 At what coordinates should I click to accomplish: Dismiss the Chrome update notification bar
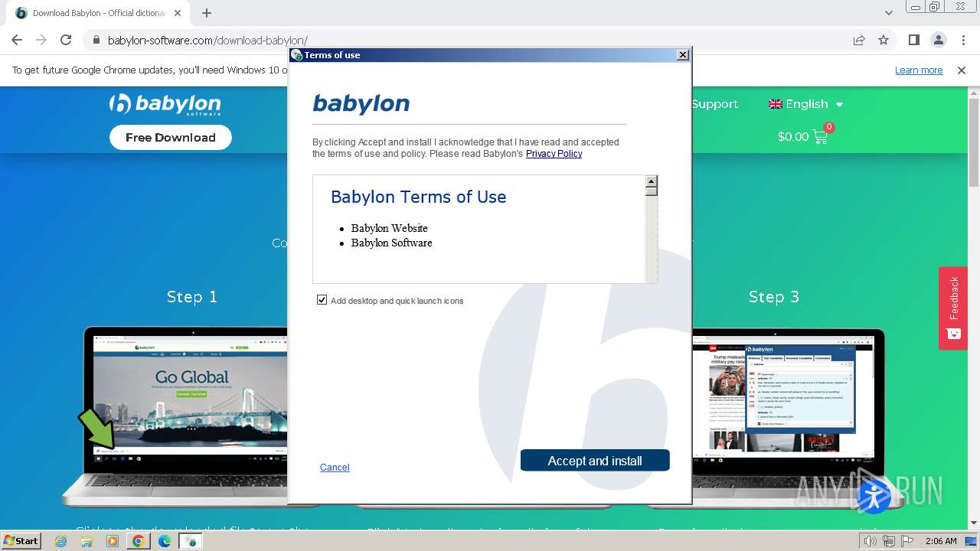point(962,70)
